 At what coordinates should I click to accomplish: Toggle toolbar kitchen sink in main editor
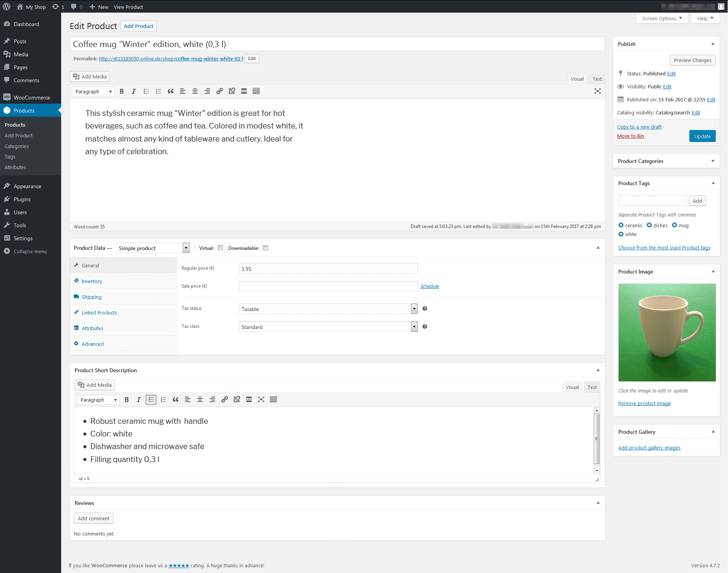(256, 91)
